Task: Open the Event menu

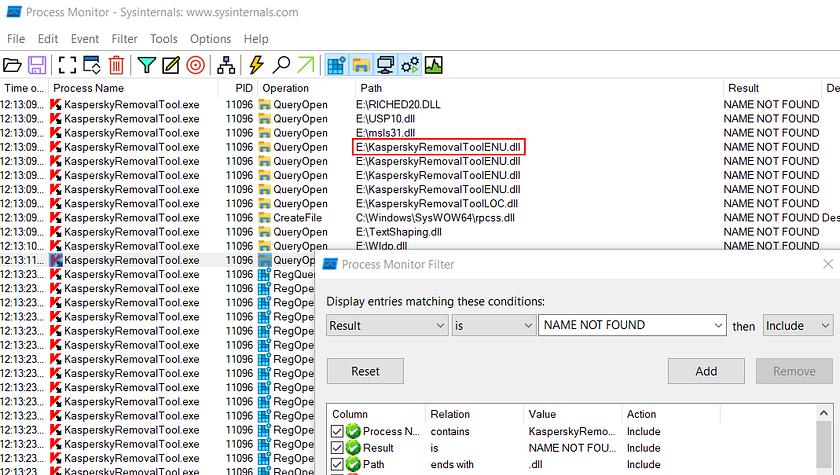Action: tap(85, 39)
